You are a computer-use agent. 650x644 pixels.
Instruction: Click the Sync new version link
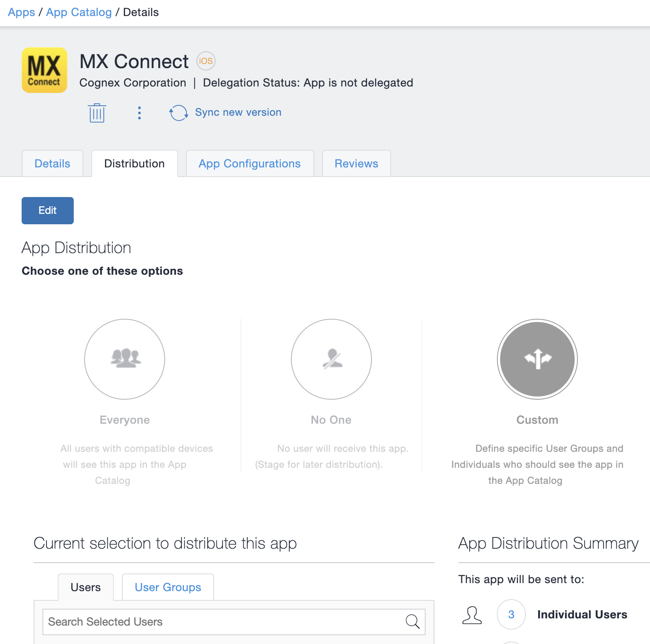pyautogui.click(x=238, y=112)
